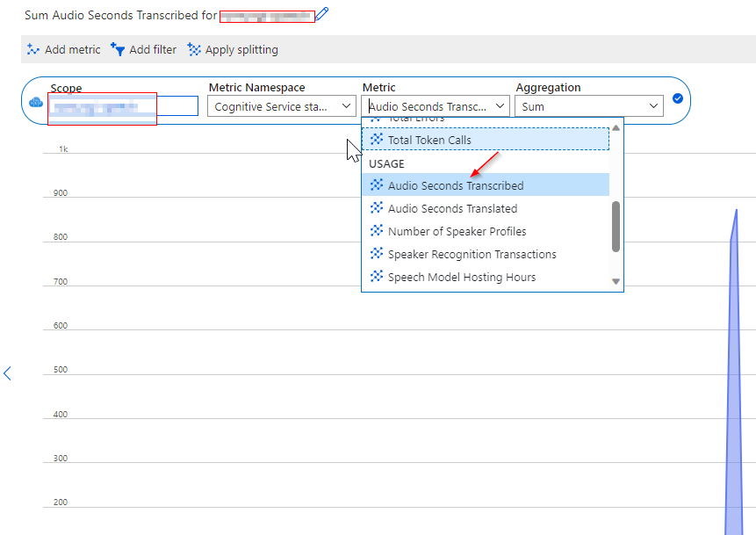Select Audio Seconds Translated option
756x535 pixels.
coord(486,208)
